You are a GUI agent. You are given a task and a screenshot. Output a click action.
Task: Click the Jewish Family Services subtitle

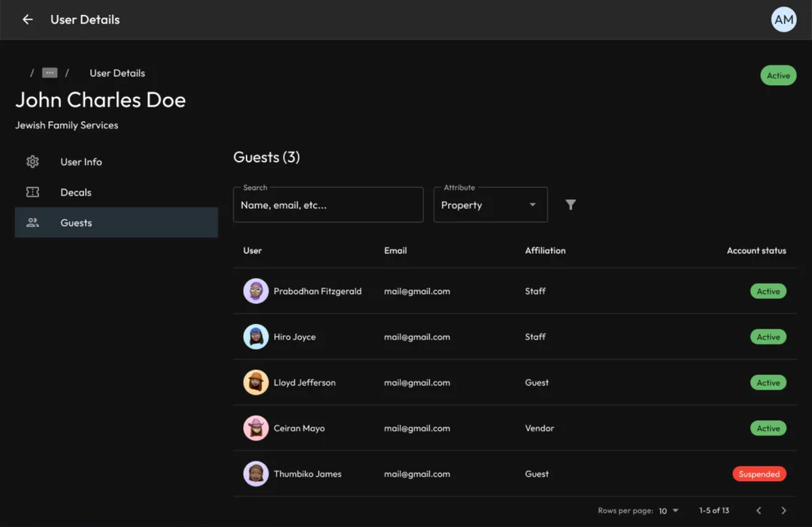(x=66, y=126)
